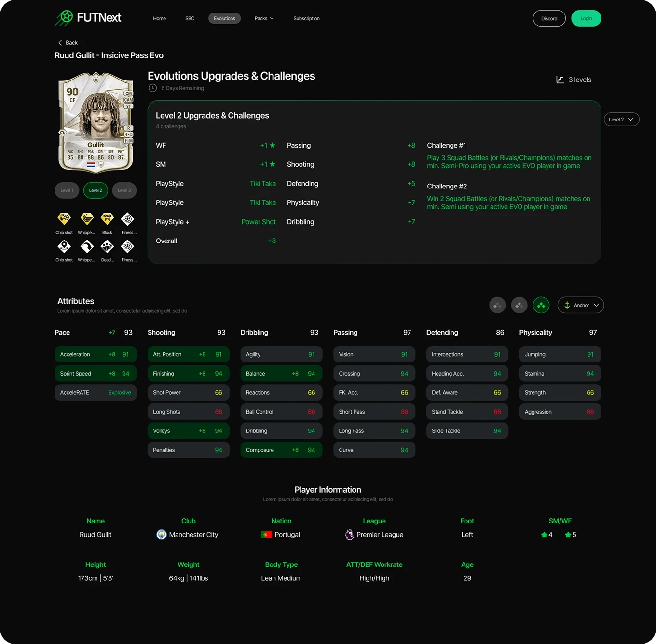The height and width of the screenshot is (644, 656).
Task: Click the back arrow chevron
Action: point(60,43)
